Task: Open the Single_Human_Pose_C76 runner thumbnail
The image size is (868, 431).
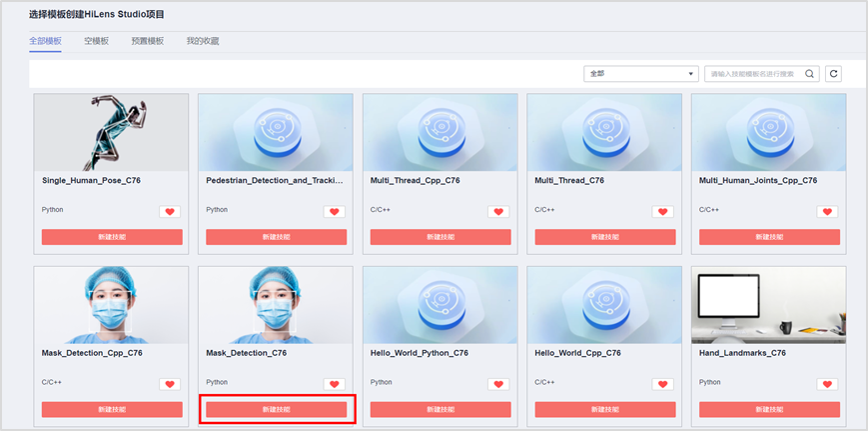Action: coord(111,132)
